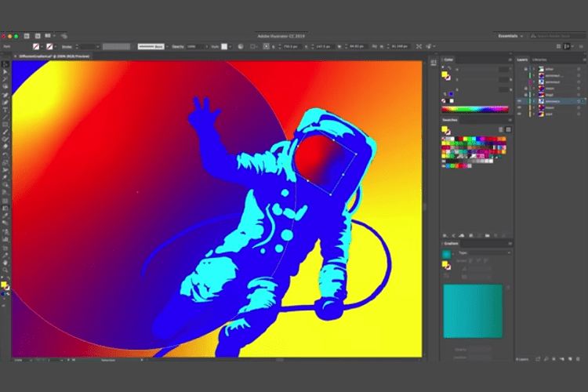Select the Layers panel tab
The image size is (588, 392).
(522, 60)
